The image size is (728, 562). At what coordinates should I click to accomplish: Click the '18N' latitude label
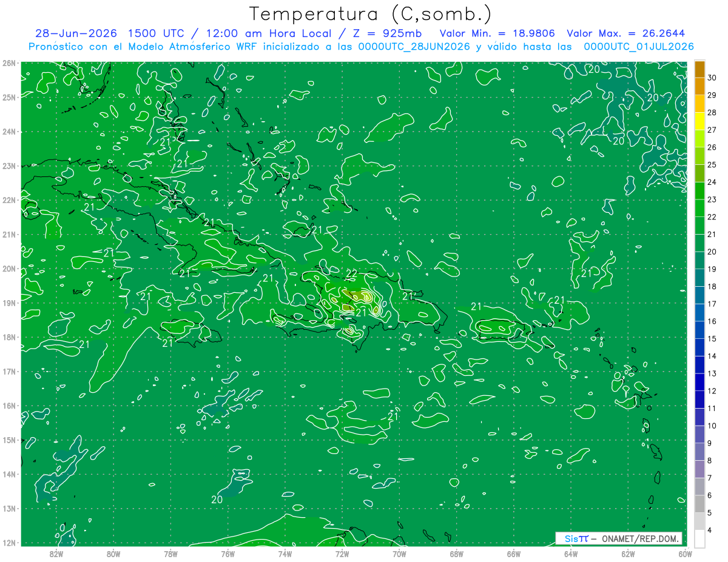tap(9, 337)
